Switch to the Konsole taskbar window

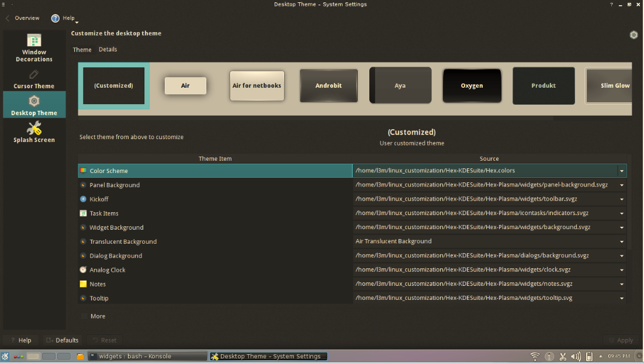click(x=148, y=357)
